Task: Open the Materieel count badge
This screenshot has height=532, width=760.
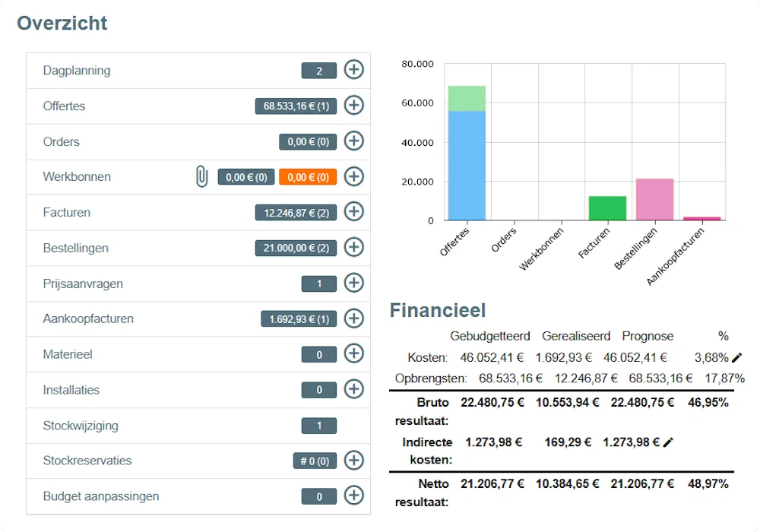Action: (x=319, y=355)
